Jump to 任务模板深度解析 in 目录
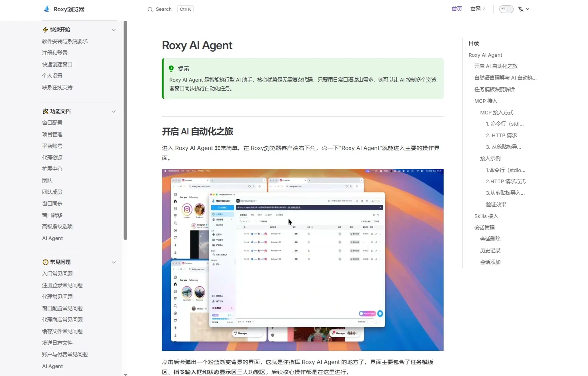This screenshot has width=588, height=376. tap(495, 89)
